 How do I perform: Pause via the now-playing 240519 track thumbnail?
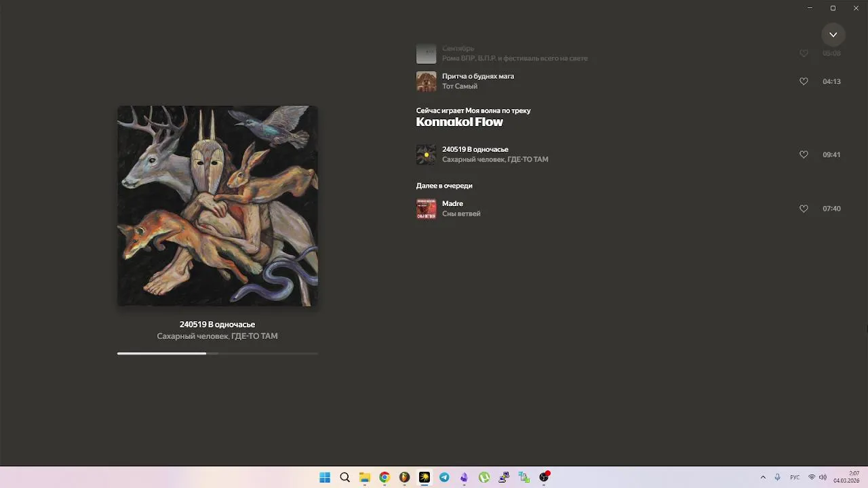tap(426, 155)
